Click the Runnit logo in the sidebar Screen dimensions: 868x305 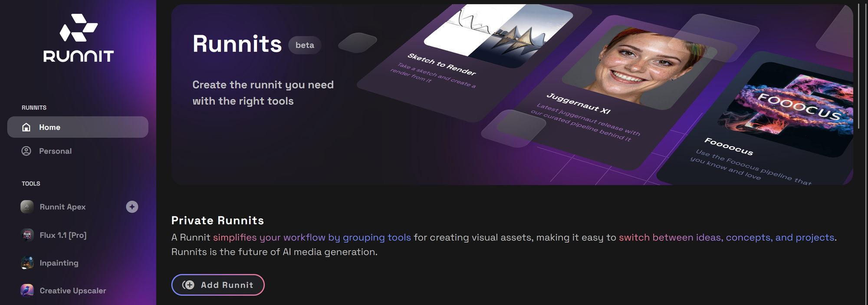(78, 38)
